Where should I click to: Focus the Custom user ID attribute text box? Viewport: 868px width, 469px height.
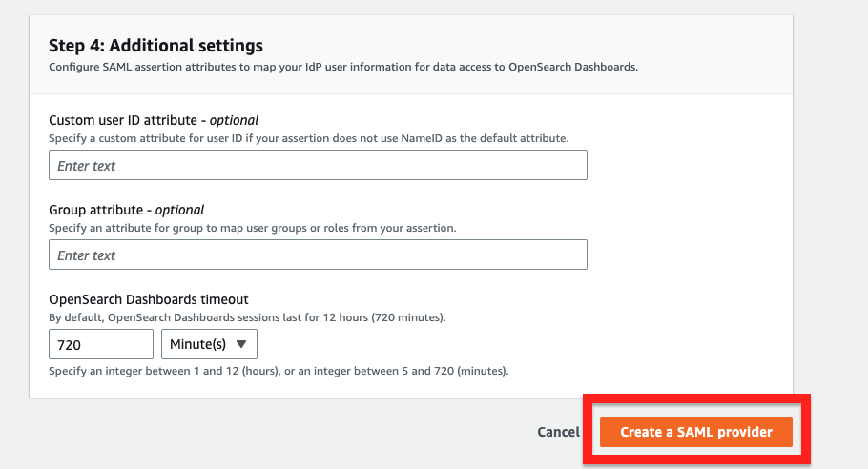[318, 166]
